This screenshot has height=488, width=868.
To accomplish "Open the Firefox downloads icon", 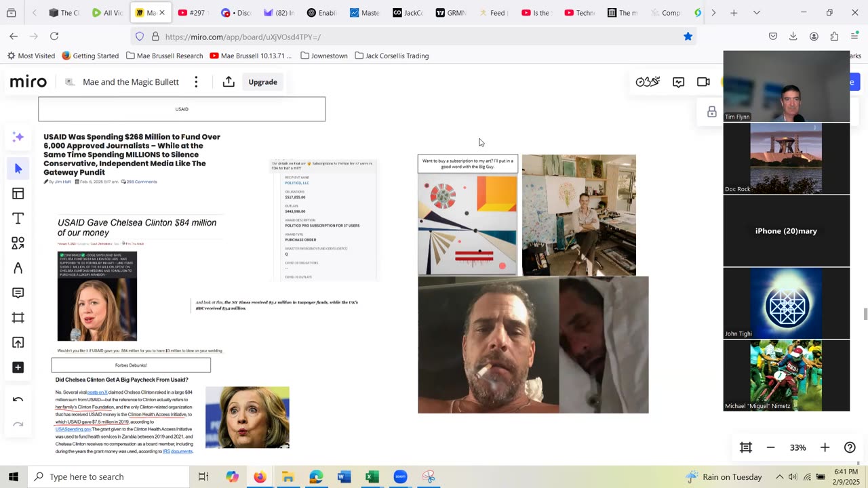I will (793, 37).
